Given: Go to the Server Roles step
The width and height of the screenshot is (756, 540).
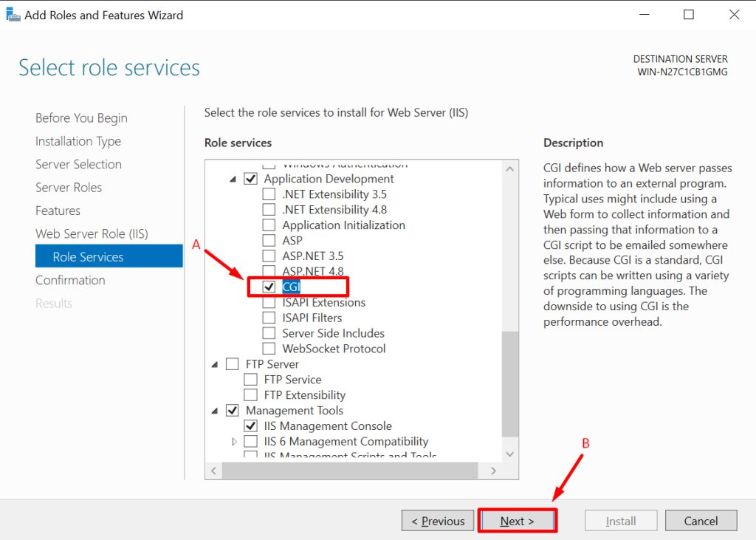Looking at the screenshot, I should pyautogui.click(x=69, y=188).
